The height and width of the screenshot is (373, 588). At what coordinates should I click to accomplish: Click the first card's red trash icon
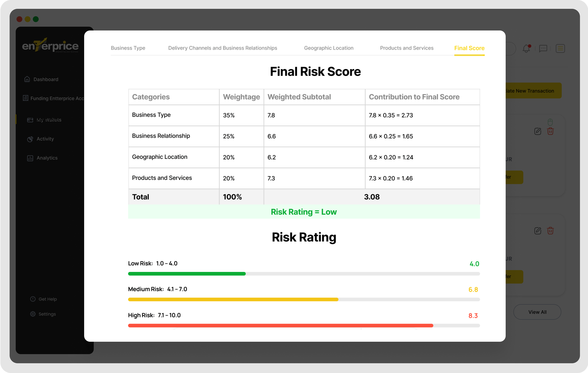550,131
